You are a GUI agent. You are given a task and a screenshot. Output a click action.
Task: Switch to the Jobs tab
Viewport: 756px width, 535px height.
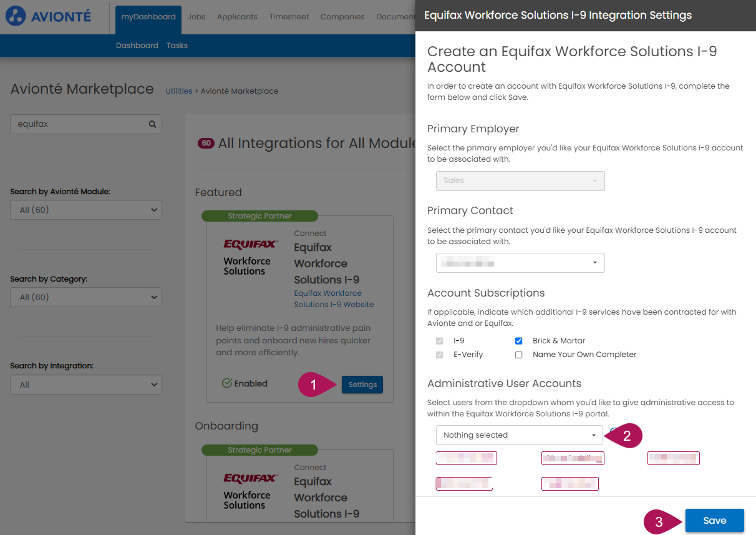pyautogui.click(x=196, y=16)
